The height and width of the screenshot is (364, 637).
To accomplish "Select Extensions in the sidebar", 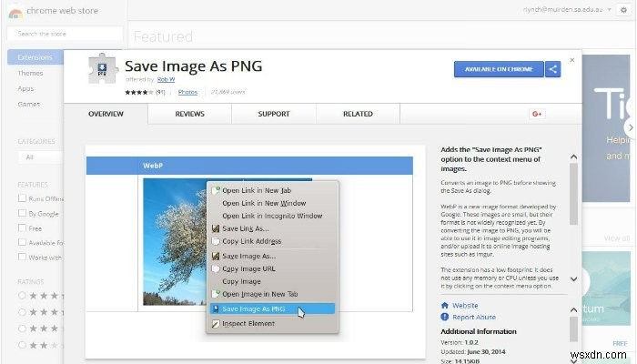I will (x=35, y=57).
